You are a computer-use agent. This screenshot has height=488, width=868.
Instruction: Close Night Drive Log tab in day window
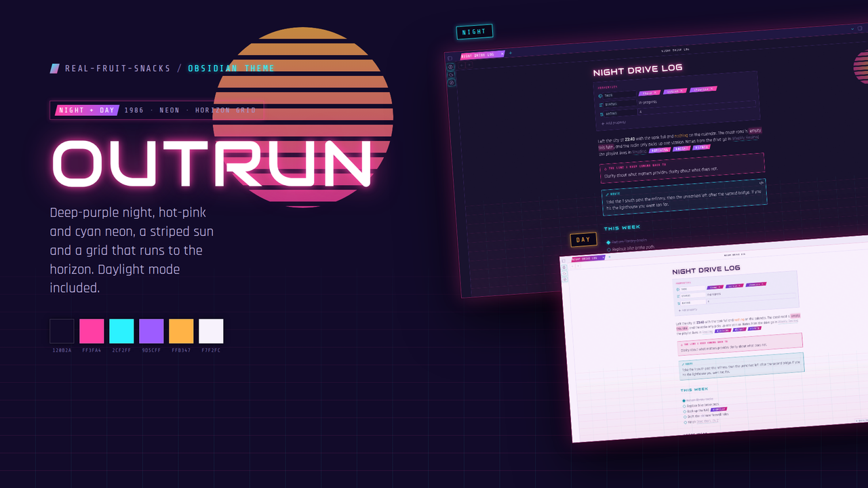pyautogui.click(x=604, y=258)
